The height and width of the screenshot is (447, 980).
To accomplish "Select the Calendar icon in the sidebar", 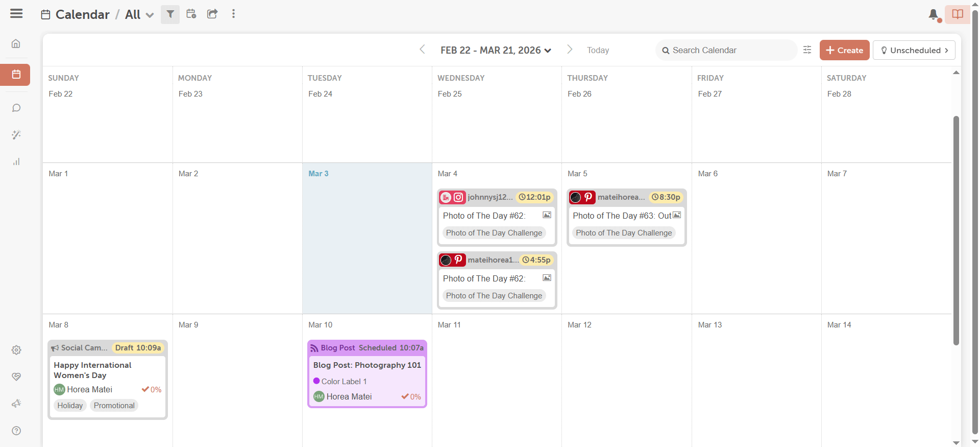I will point(16,75).
